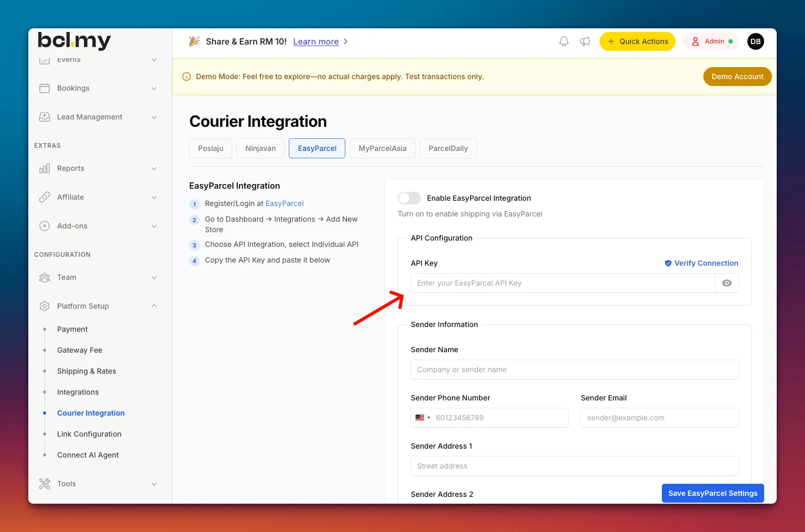This screenshot has width=805, height=532.
Task: Follow the Learn more link
Action: [x=316, y=41]
